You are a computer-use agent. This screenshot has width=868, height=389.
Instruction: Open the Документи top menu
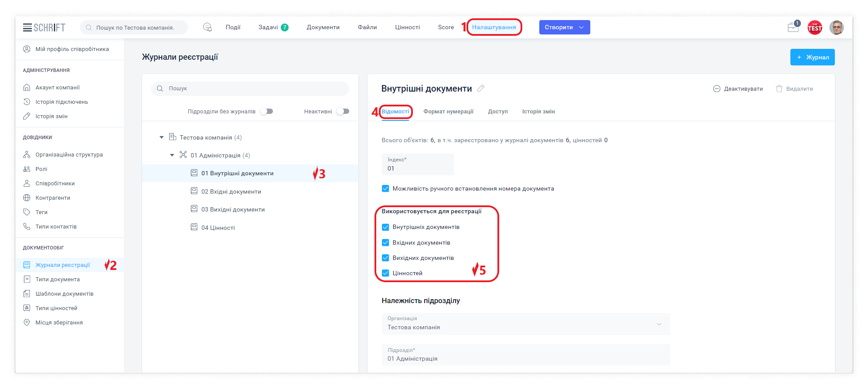(x=323, y=27)
